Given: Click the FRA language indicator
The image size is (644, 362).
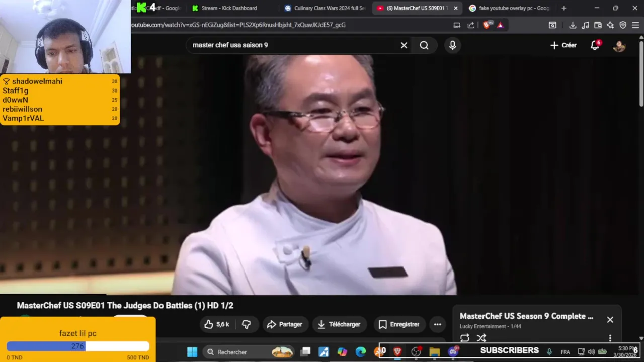Looking at the screenshot, I should 565,352.
